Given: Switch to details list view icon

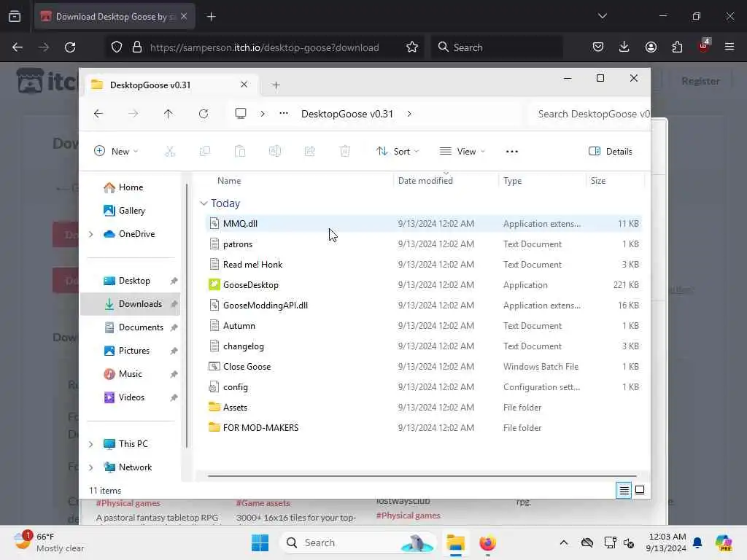Looking at the screenshot, I should 624,490.
